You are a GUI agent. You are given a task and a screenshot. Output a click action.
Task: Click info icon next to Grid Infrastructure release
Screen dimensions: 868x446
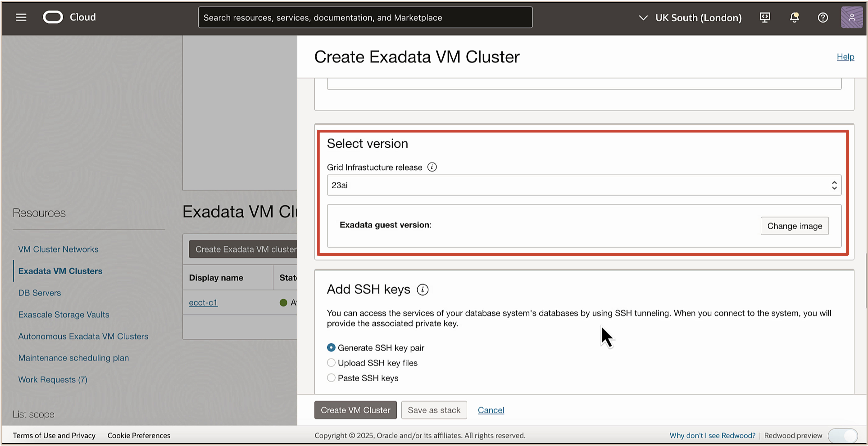(x=432, y=167)
